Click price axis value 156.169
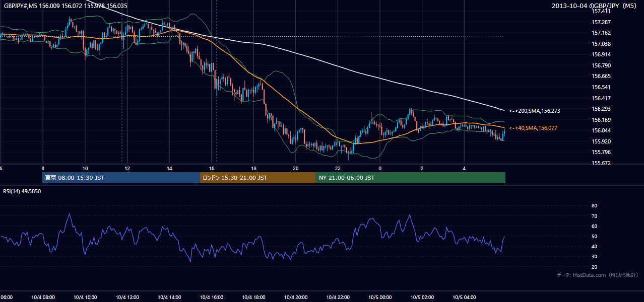Viewport: 644px width, 302px height. 601,120
